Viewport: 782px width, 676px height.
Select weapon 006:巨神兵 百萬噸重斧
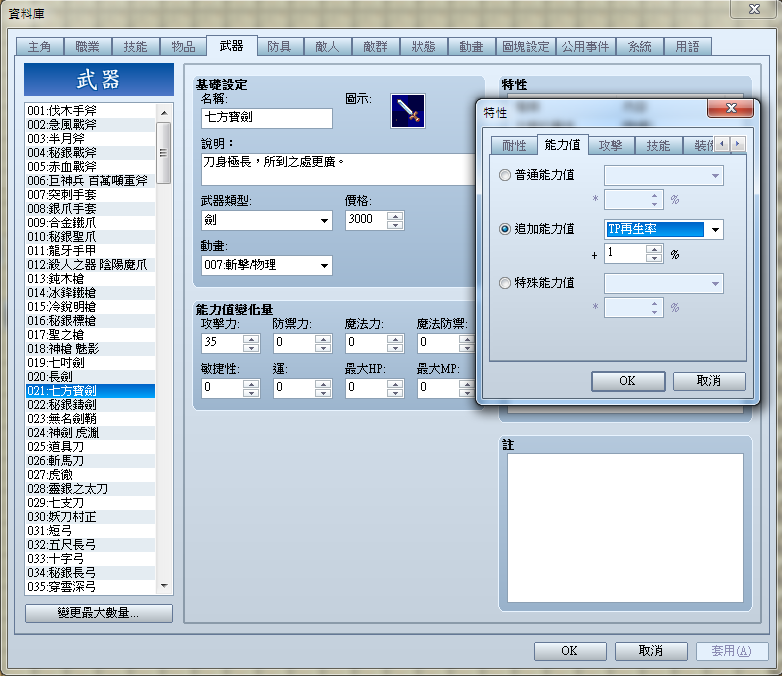[90, 181]
